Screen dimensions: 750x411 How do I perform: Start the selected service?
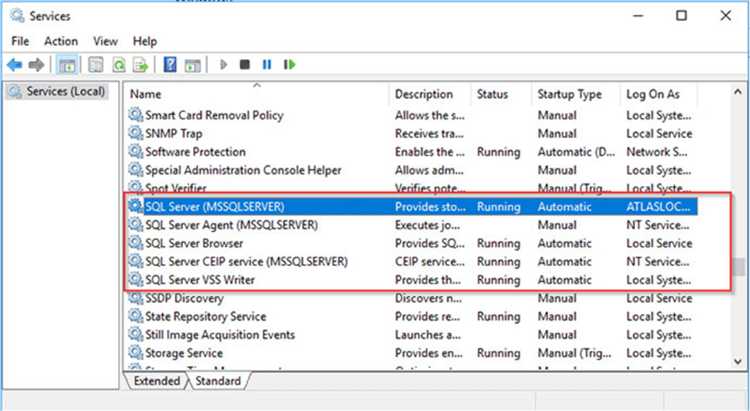(223, 64)
